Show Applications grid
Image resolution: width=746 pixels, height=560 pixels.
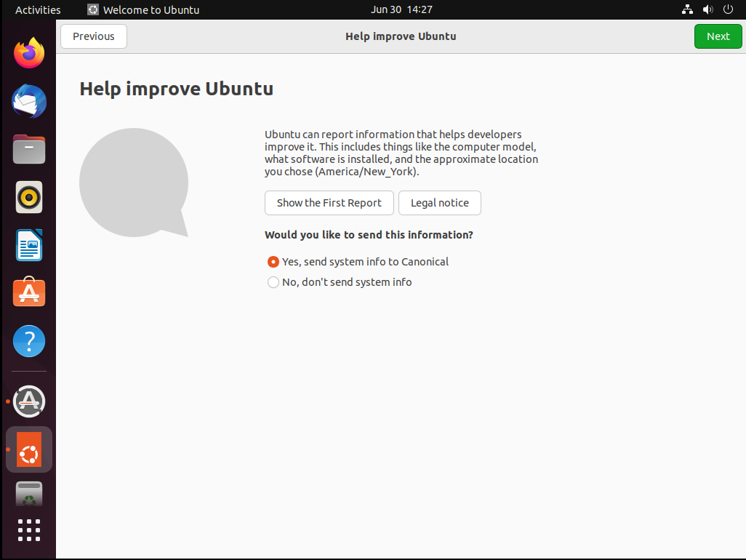tap(29, 530)
